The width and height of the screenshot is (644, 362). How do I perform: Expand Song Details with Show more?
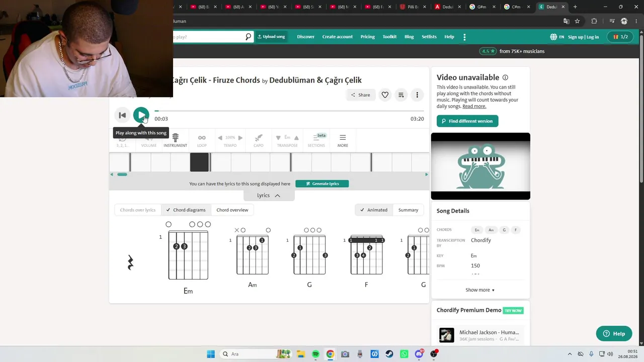pos(480,290)
